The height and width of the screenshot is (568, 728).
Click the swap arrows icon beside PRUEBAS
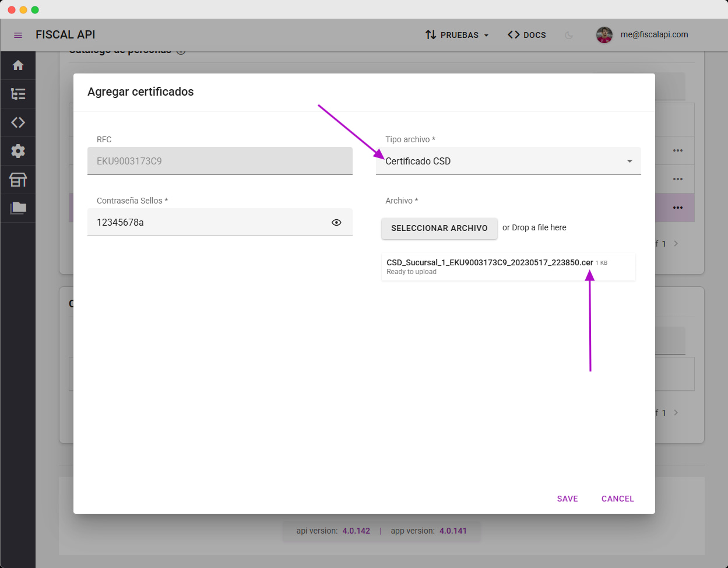tap(431, 35)
